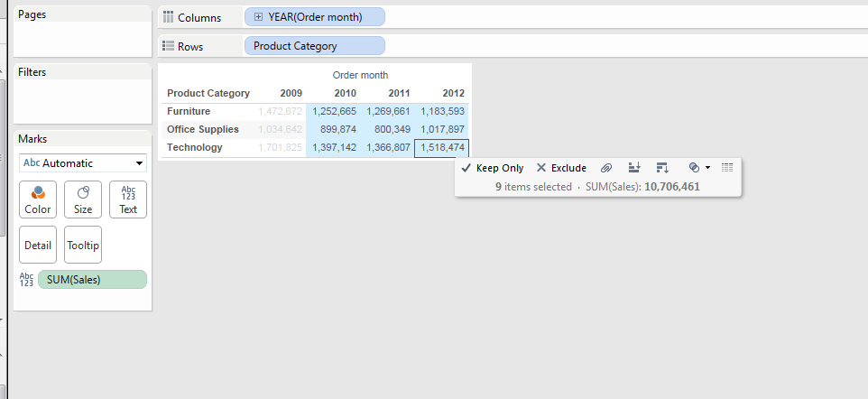Click Keep Only in the tooltip
The image size is (868, 399).
click(x=492, y=168)
